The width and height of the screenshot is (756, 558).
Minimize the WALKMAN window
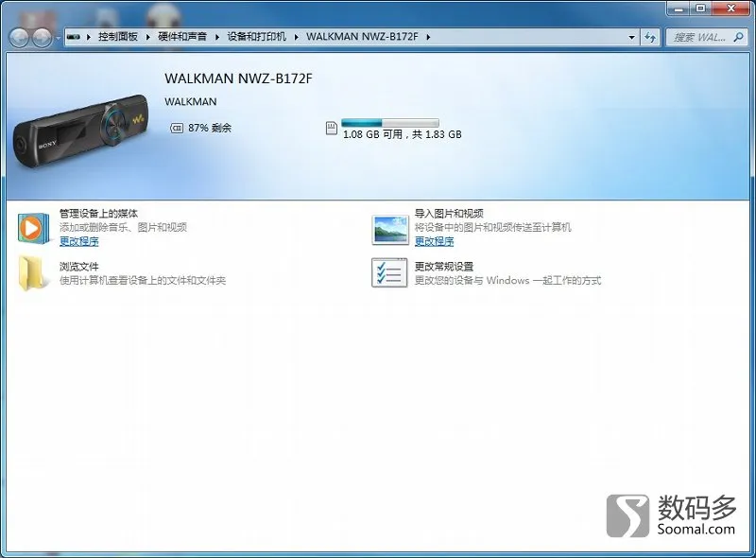679,9
